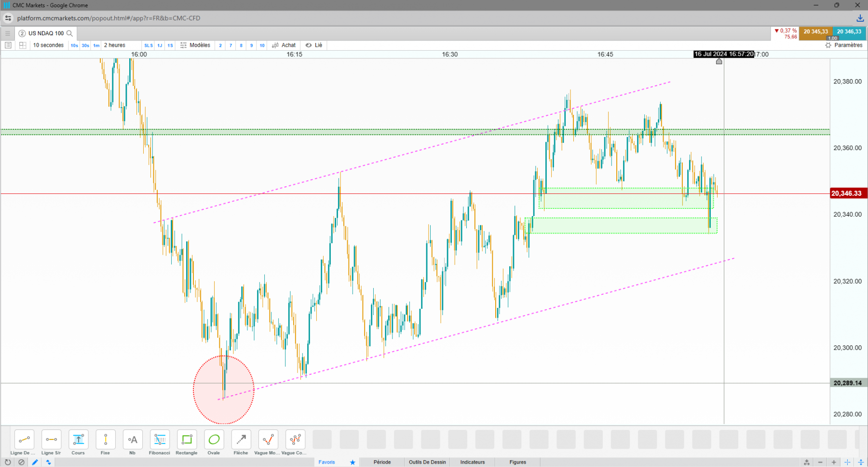This screenshot has width=868, height=467.
Task: Select the Rectangle drawing tool
Action: coord(187,442)
